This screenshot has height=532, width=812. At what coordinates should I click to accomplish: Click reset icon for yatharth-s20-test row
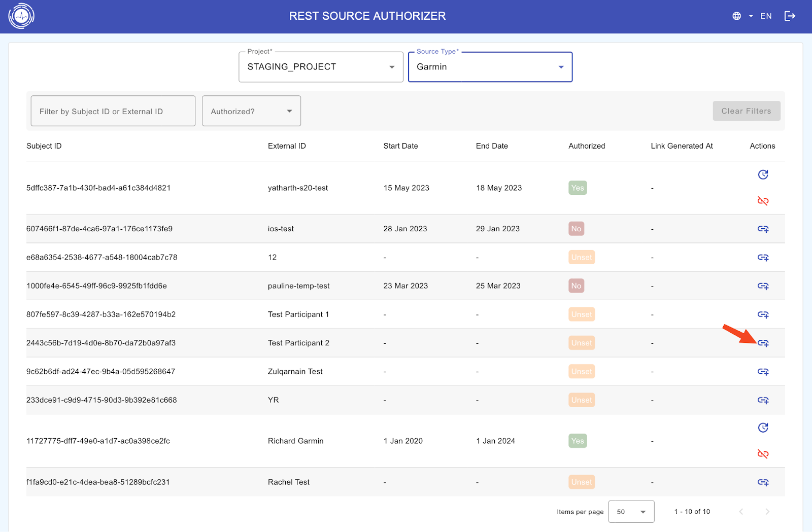(x=763, y=175)
